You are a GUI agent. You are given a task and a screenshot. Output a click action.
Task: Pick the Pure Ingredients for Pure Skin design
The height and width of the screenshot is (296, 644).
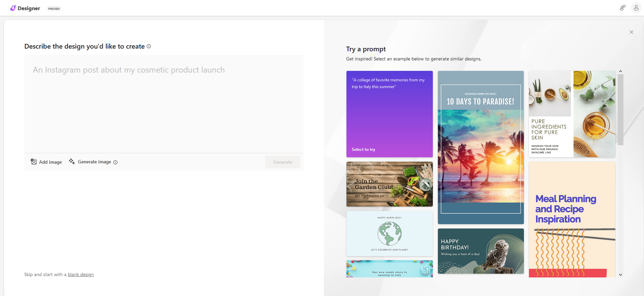point(572,114)
